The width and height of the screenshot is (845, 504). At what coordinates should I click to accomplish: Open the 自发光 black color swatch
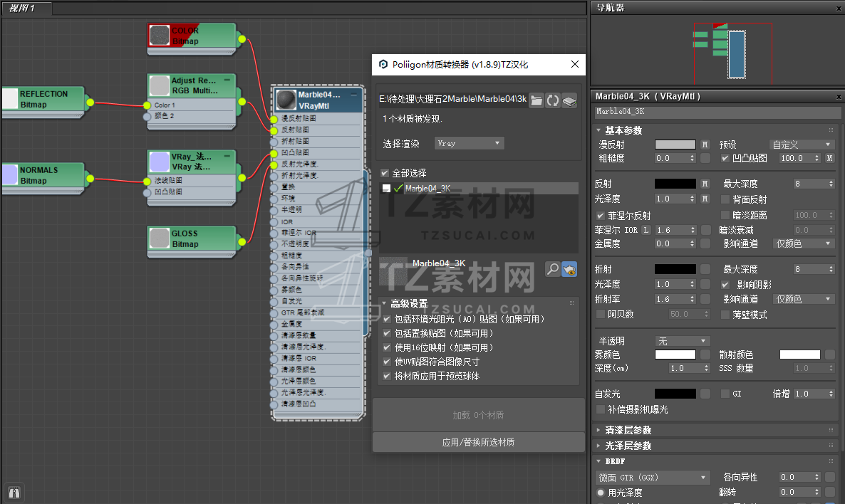tap(675, 394)
